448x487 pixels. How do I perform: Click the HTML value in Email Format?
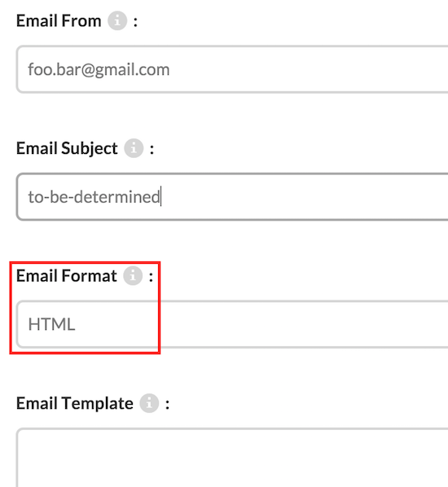tap(51, 324)
